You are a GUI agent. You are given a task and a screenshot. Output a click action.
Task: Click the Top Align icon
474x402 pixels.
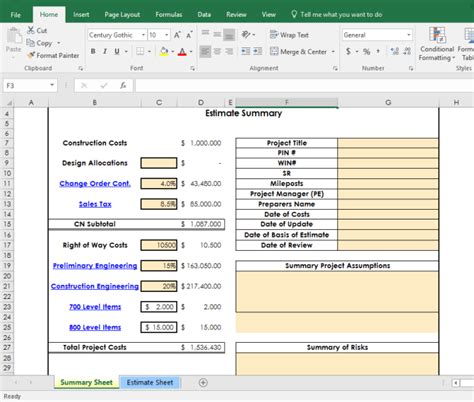click(x=205, y=34)
